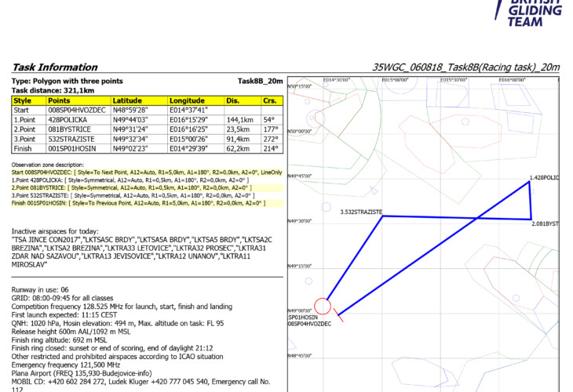Click the Task Information heading
This screenshot has width=573, height=392.
[54, 67]
